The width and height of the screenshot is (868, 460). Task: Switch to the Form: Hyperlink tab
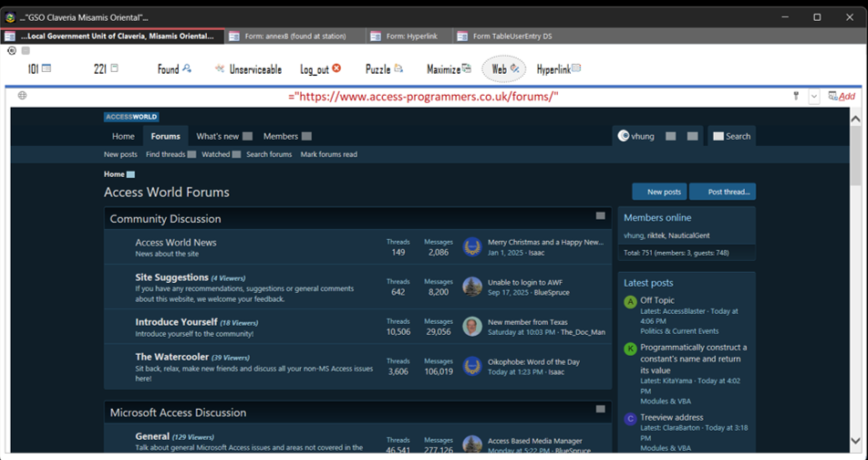(409, 36)
